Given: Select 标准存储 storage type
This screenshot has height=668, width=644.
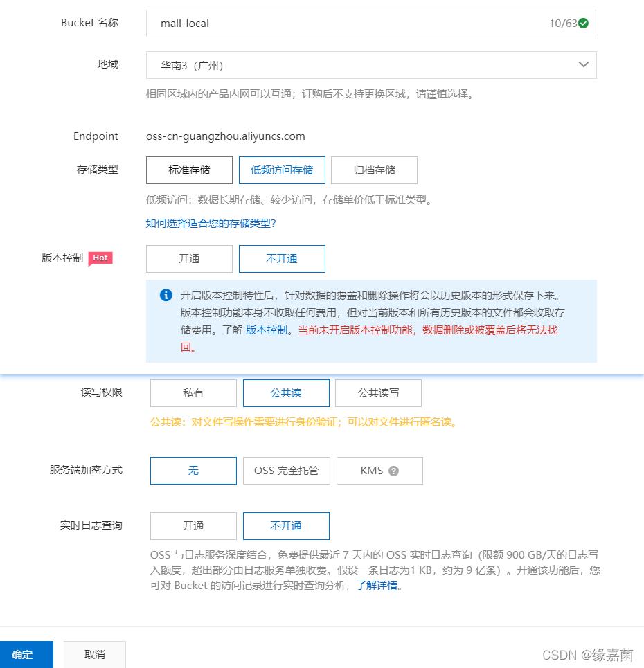Looking at the screenshot, I should pyautogui.click(x=189, y=170).
